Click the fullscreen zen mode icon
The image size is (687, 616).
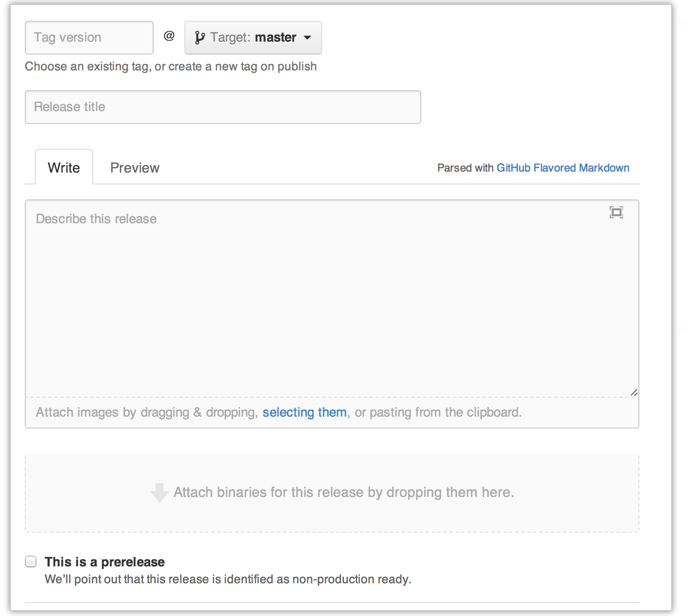coord(616,212)
